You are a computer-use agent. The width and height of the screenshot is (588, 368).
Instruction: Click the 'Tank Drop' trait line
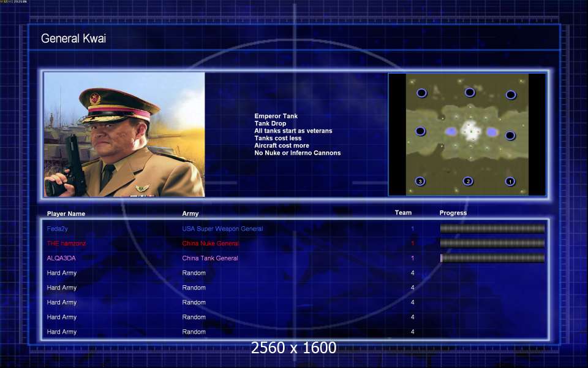pyautogui.click(x=270, y=123)
